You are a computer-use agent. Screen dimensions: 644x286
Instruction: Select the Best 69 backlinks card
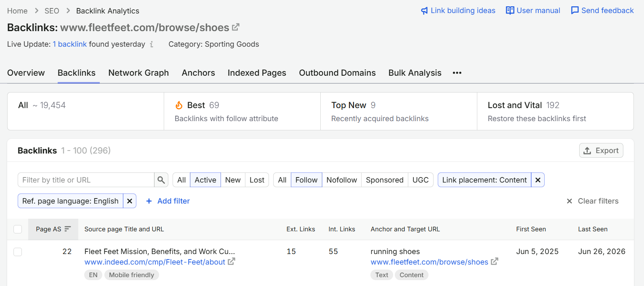pyautogui.click(x=242, y=111)
